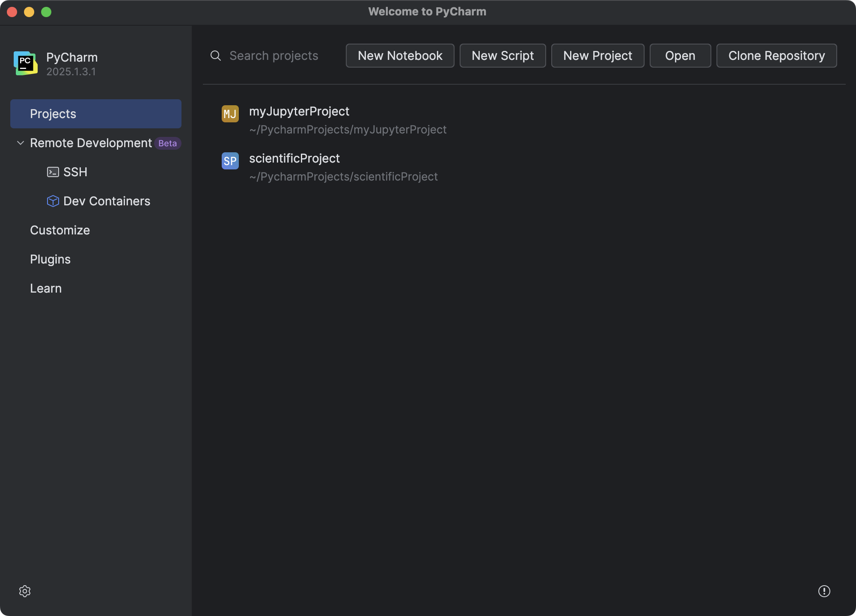Viewport: 856px width, 616px height.
Task: Click the Search projects input field
Action: 274,56
